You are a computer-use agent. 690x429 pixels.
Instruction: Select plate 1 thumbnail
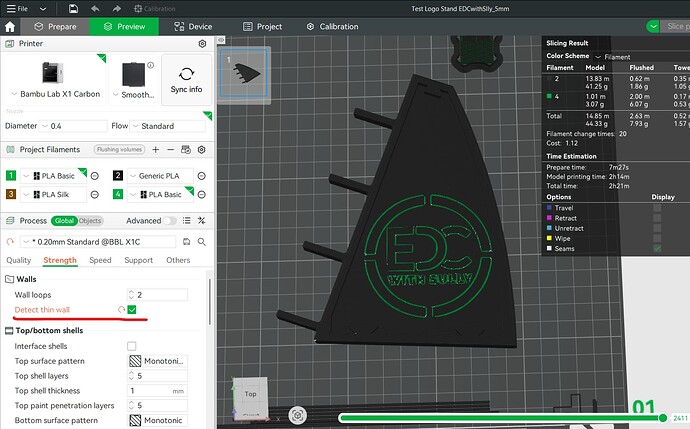click(244, 73)
